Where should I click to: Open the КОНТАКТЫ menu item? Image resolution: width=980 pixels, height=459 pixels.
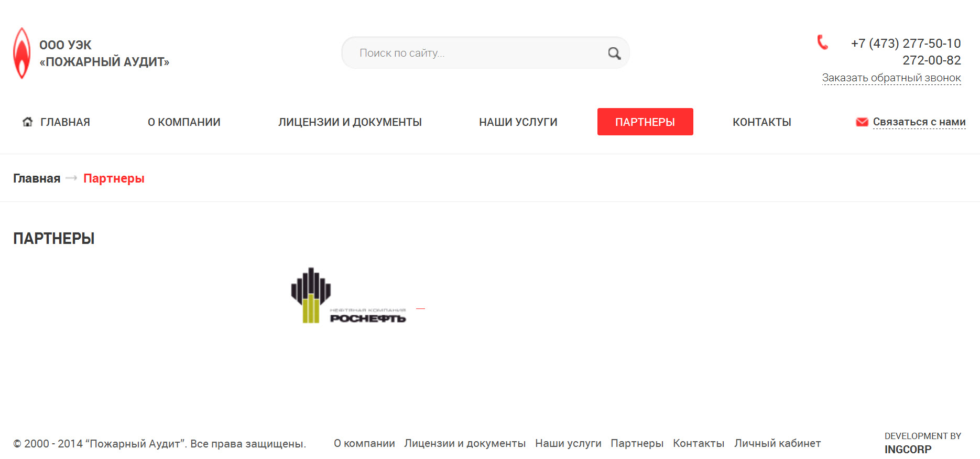tap(762, 122)
